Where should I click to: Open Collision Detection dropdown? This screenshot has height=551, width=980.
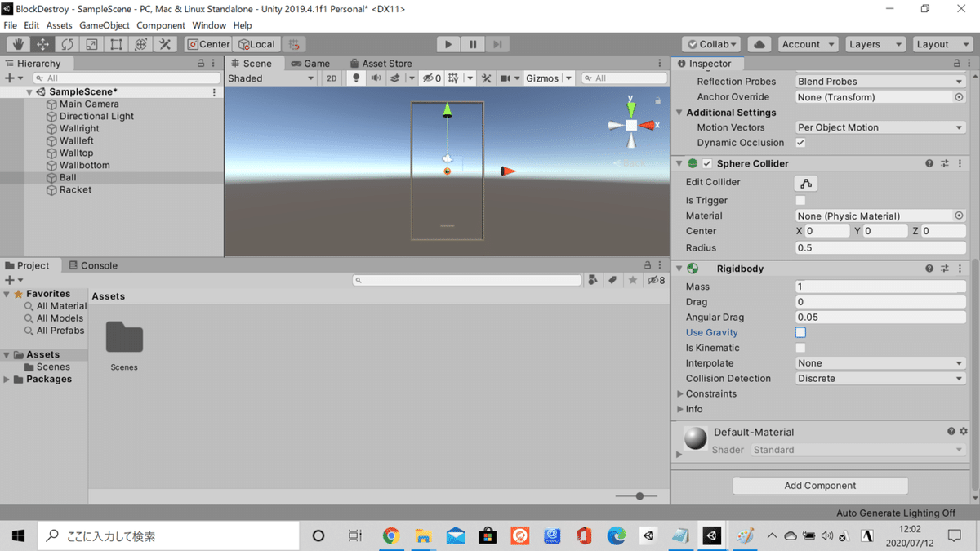click(880, 379)
